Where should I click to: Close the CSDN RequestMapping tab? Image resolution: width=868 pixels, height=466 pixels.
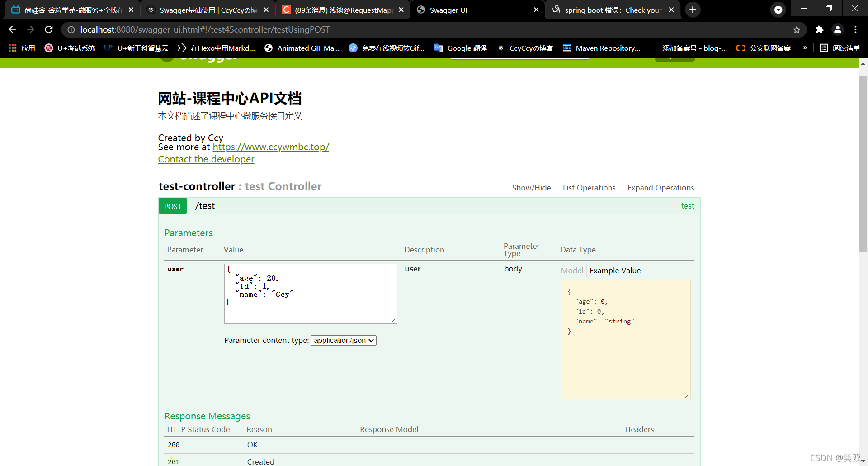(x=401, y=10)
